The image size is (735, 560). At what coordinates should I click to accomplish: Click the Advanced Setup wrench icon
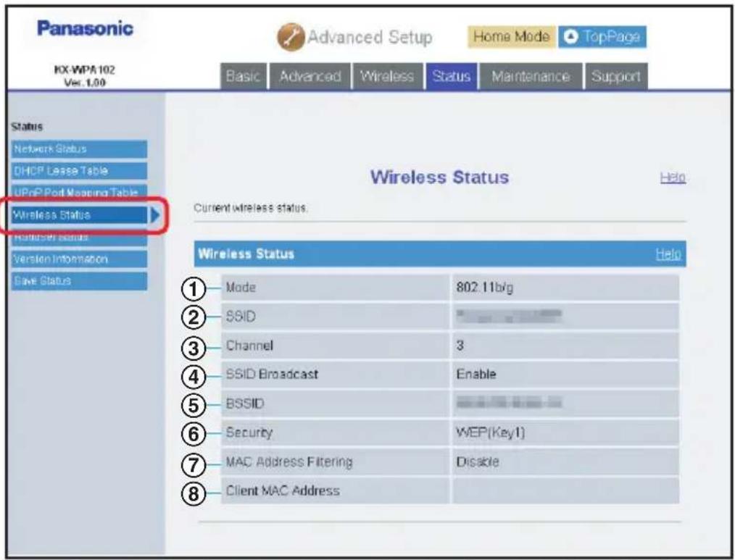coord(291,37)
